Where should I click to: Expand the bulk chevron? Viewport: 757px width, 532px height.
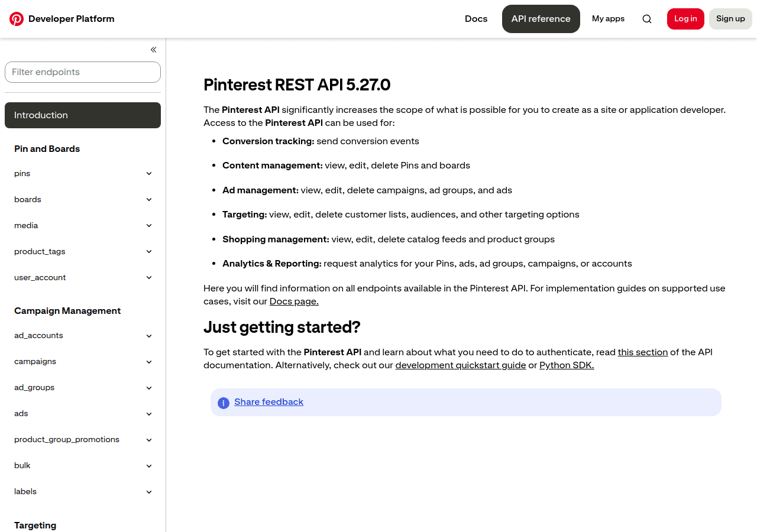coord(149,466)
